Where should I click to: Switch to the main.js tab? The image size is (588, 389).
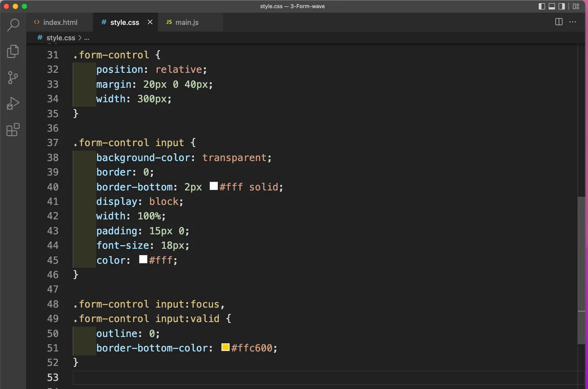tap(190, 22)
